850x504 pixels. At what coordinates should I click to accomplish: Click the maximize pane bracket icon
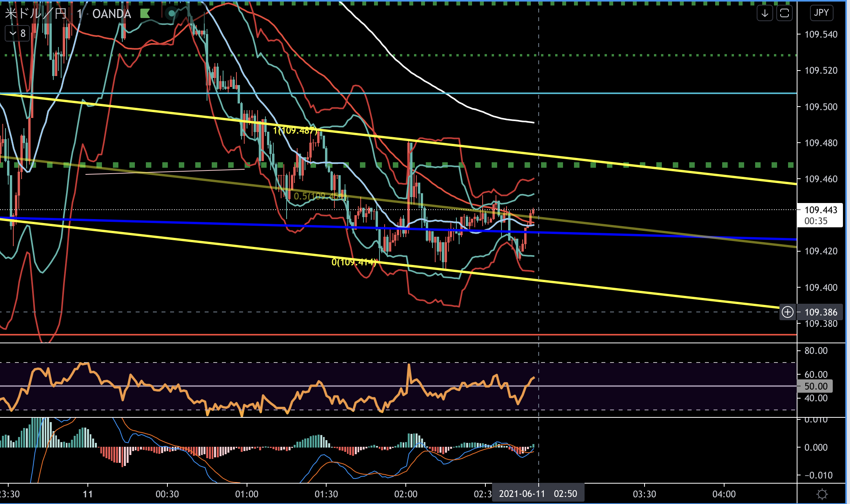785,13
